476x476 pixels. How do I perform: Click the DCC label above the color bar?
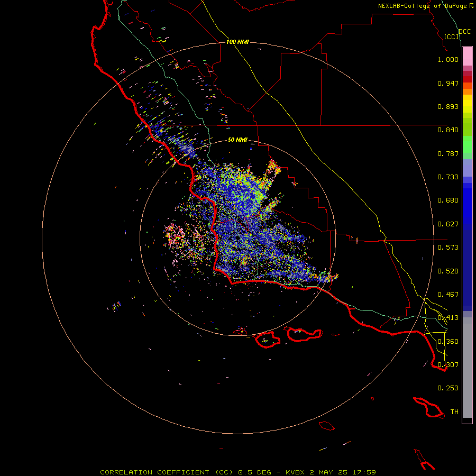coord(465,32)
